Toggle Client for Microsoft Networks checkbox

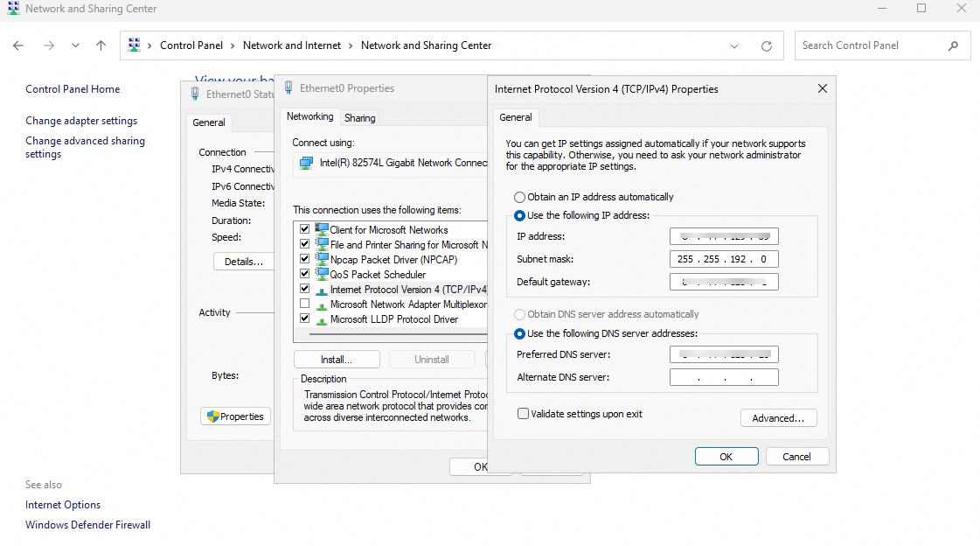click(x=305, y=229)
